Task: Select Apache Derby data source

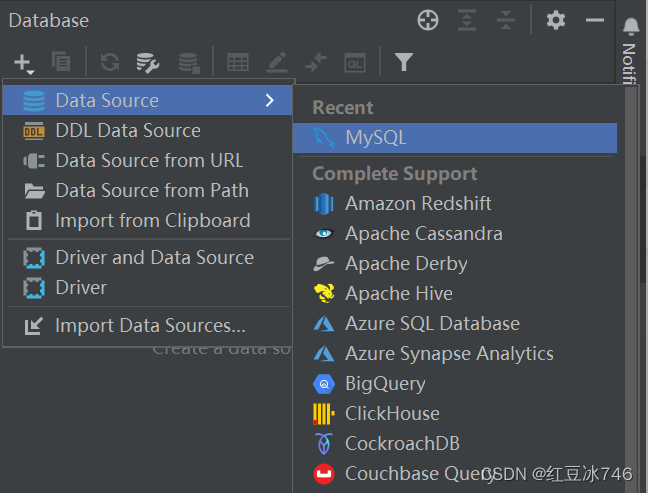Action: click(x=455, y=264)
